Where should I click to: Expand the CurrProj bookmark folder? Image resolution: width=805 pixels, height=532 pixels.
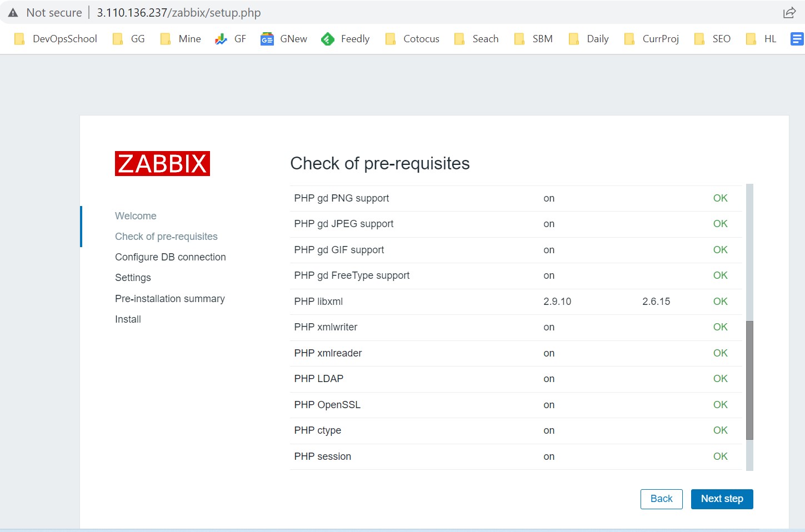pos(651,39)
